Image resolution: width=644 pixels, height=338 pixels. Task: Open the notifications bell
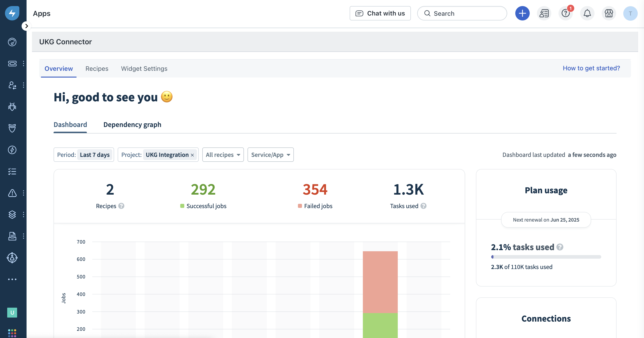coord(587,13)
